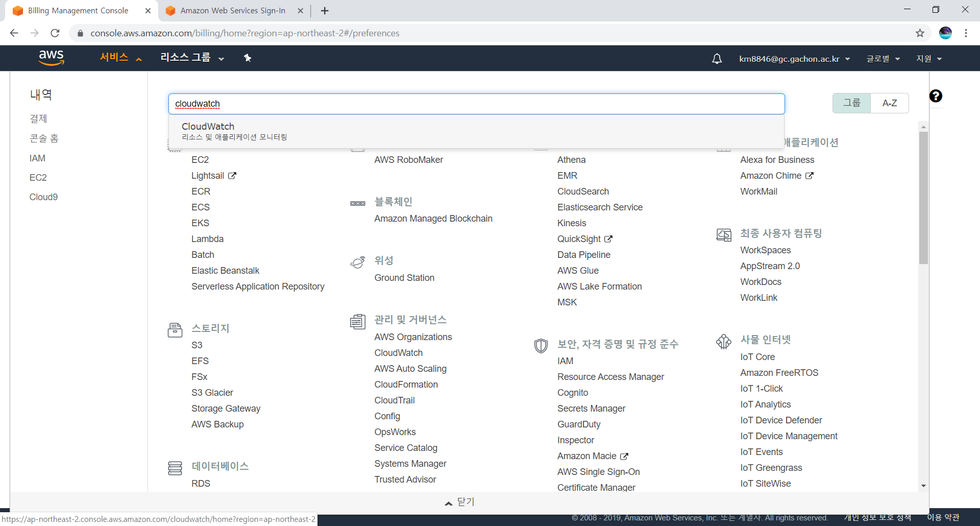Switch services view to 그룹 grouping
The image size is (980, 526).
[x=851, y=103]
